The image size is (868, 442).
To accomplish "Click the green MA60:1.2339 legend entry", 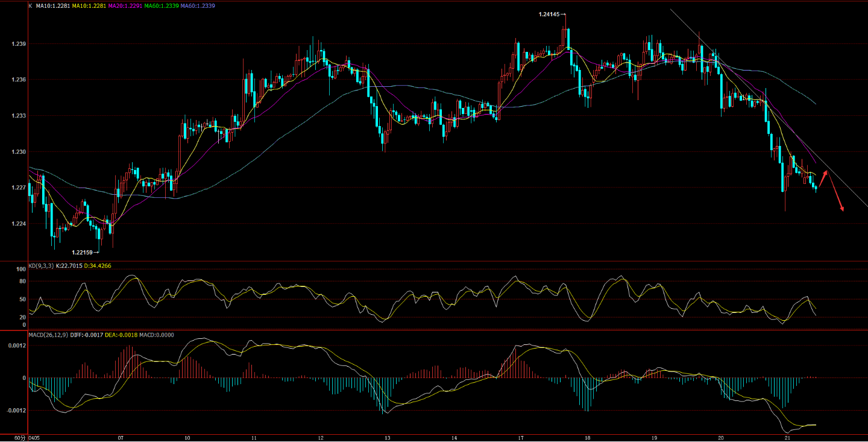I will pos(162,5).
